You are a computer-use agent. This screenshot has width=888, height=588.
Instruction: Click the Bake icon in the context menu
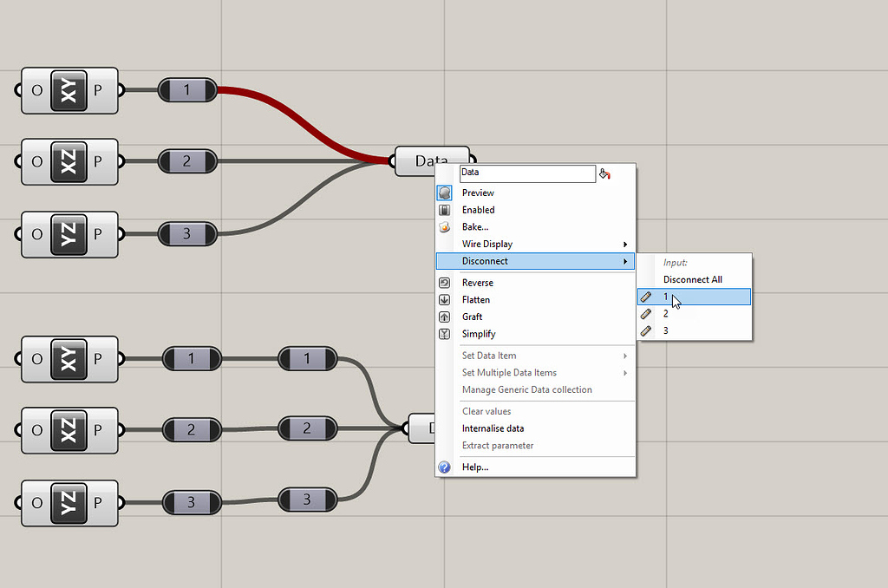tap(445, 226)
